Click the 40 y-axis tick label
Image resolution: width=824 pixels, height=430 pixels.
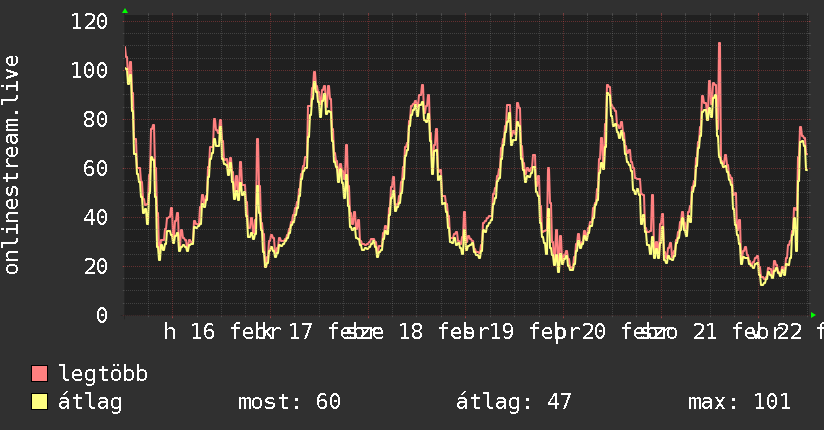(95, 217)
